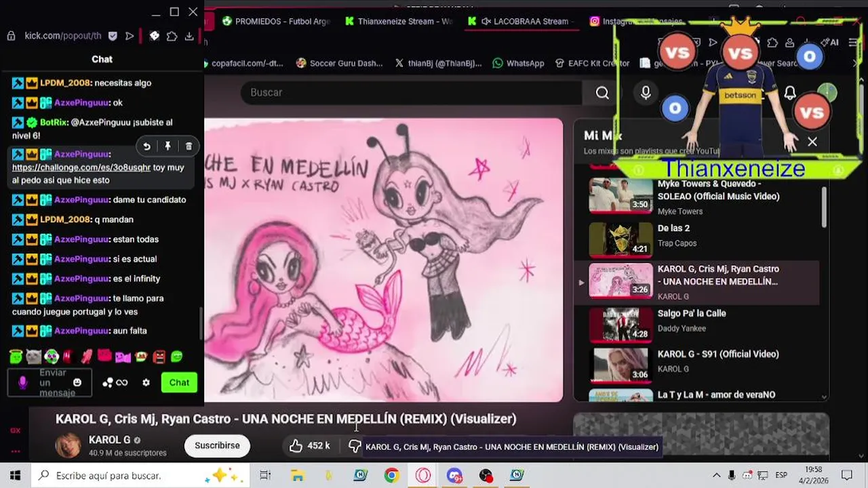Click the reply arrow on highlighted chat message
Viewport: 868px width, 488px height.
tap(146, 146)
